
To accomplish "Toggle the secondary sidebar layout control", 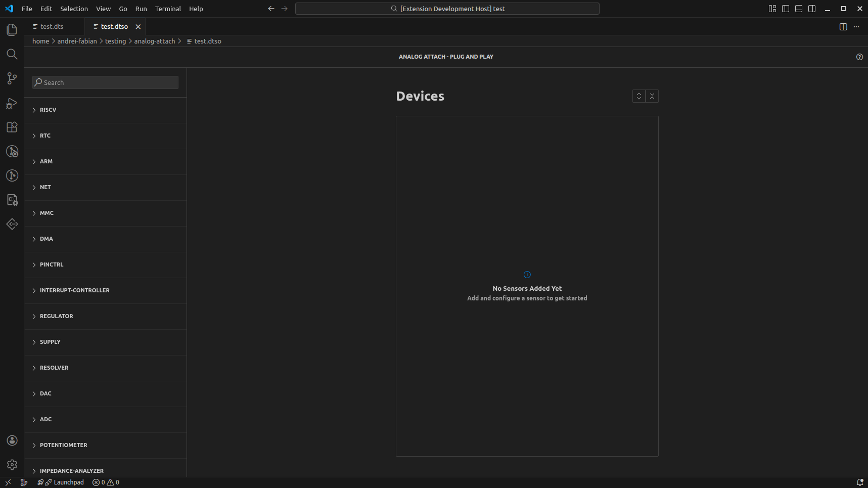I will 811,8.
